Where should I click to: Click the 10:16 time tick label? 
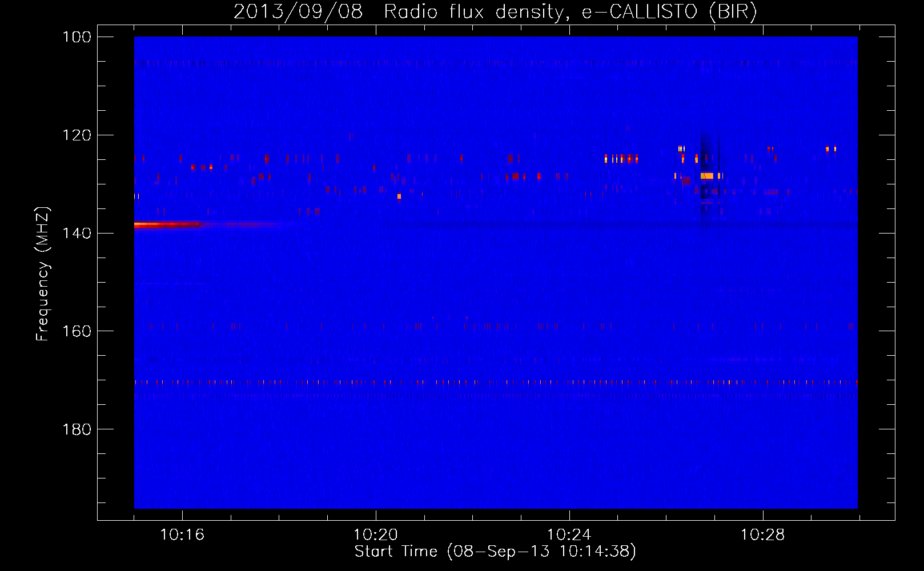tap(182, 535)
